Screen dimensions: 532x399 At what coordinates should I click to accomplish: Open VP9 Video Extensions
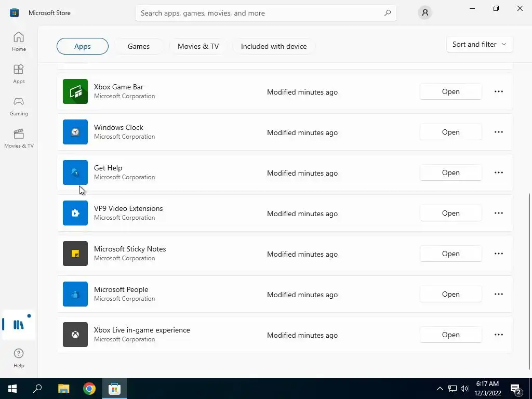450,213
